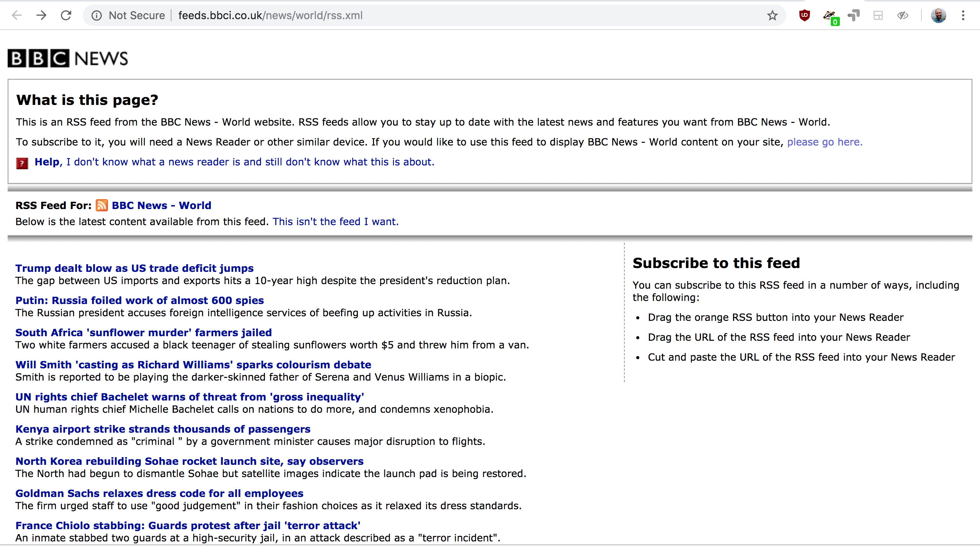Screen dimensions: 980x546
Task: Open the 'please go here' link
Action: click(825, 142)
